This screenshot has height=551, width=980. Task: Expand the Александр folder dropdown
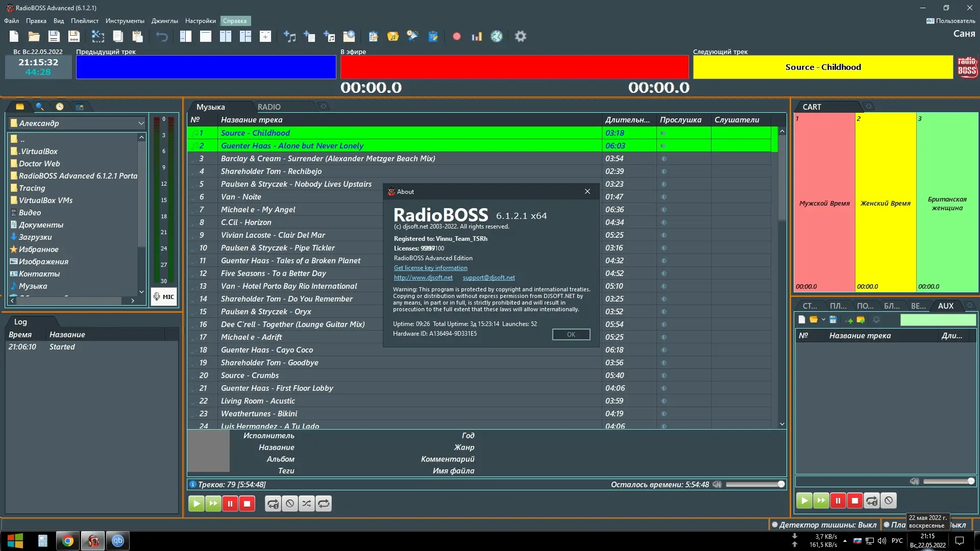(141, 123)
